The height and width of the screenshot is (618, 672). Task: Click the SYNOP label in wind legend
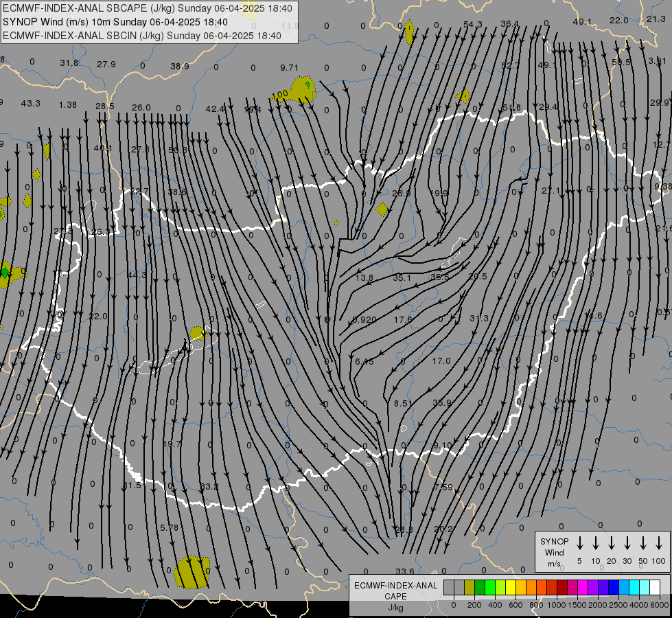[554, 542]
